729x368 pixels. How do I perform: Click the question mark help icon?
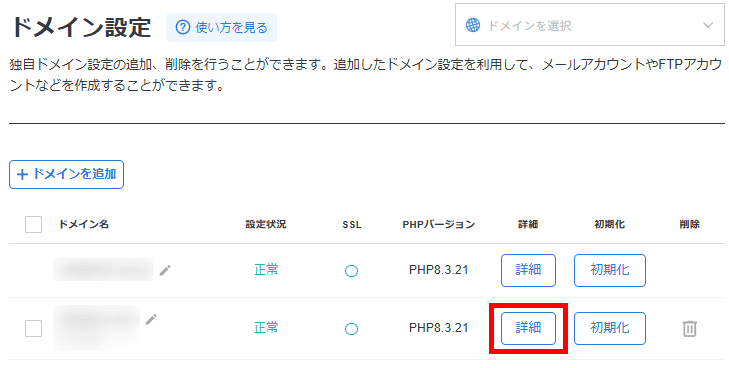(x=183, y=27)
